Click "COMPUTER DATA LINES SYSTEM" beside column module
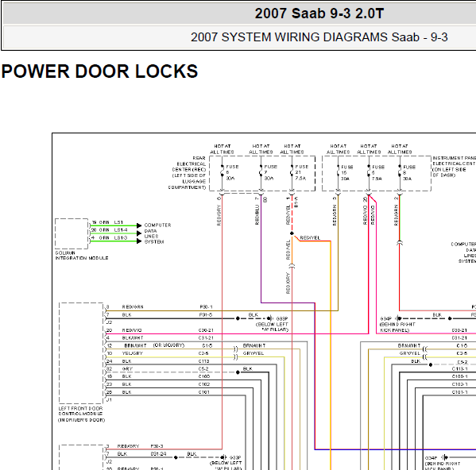Viewport: 476px width, 470px height. pos(157,233)
